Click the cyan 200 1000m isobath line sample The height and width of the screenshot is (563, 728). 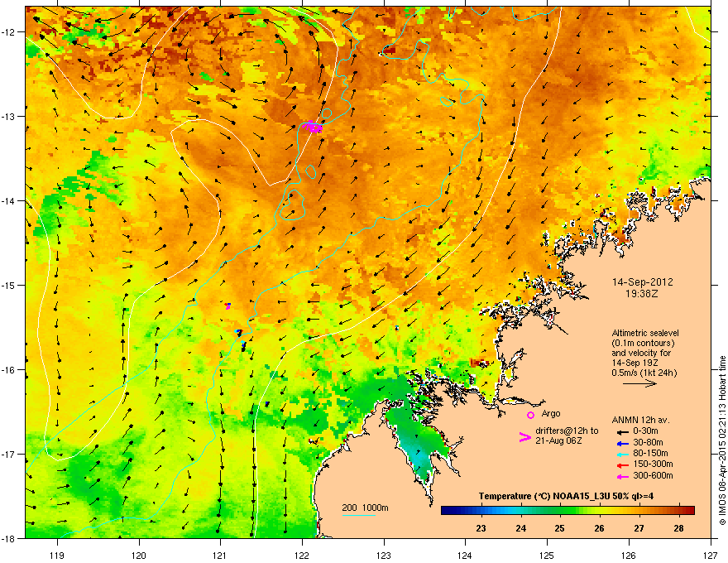(358, 515)
